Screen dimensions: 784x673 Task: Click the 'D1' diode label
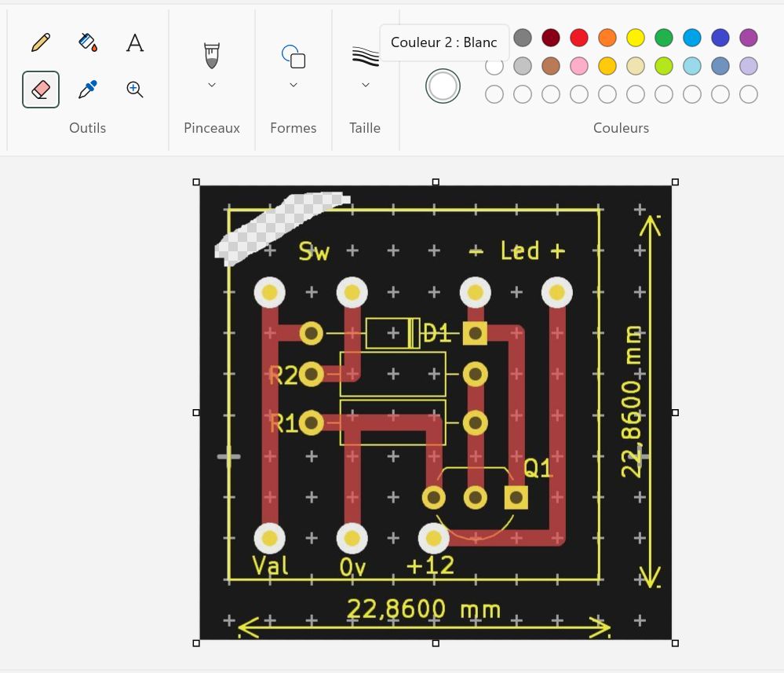437,333
